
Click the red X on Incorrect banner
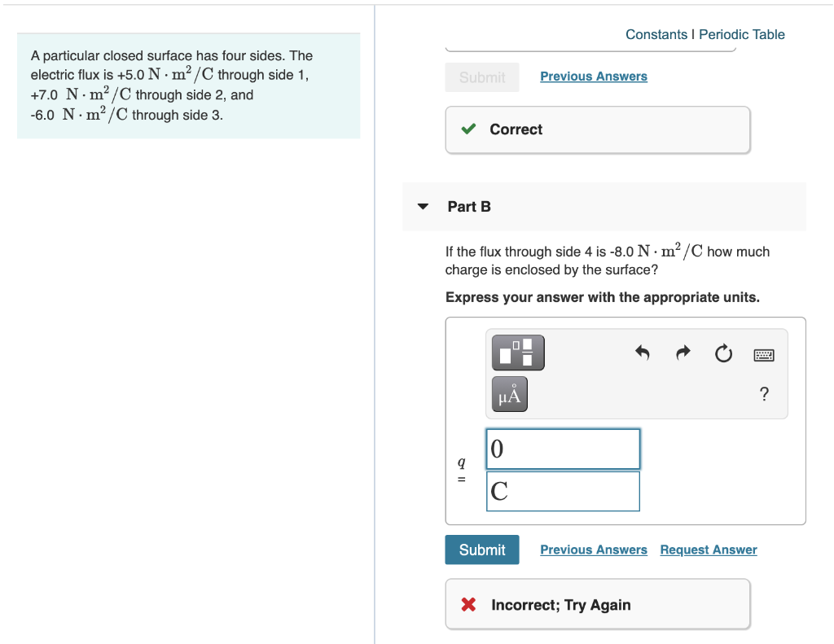tap(467, 604)
